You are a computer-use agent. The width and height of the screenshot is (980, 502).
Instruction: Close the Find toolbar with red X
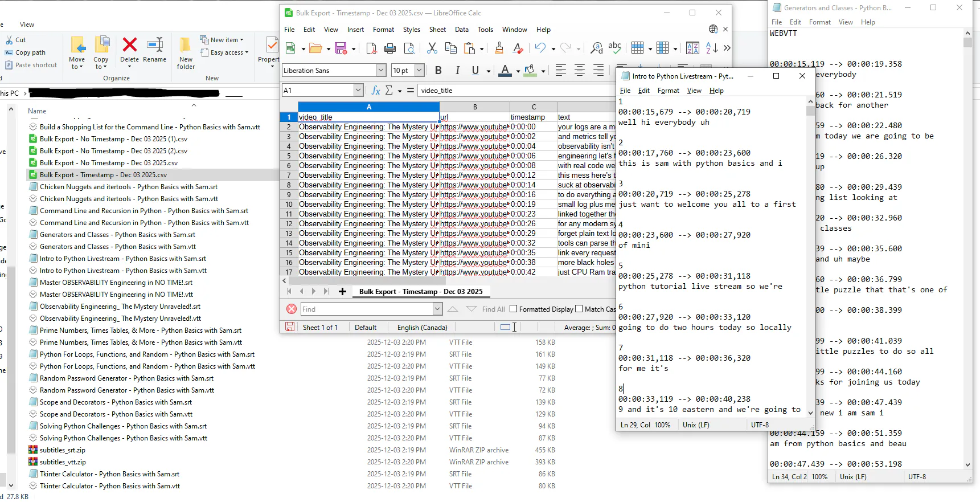(292, 309)
